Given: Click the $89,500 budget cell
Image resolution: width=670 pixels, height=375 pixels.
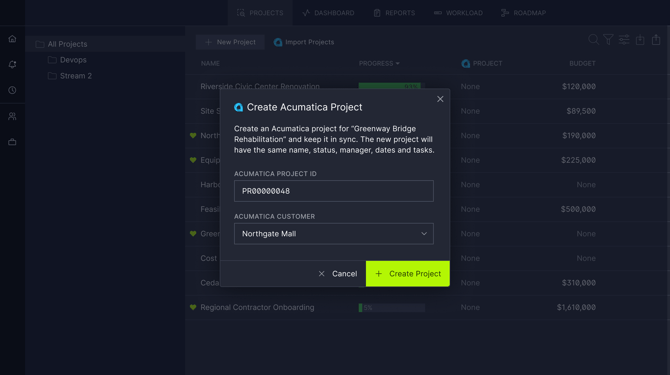Looking at the screenshot, I should 581,111.
